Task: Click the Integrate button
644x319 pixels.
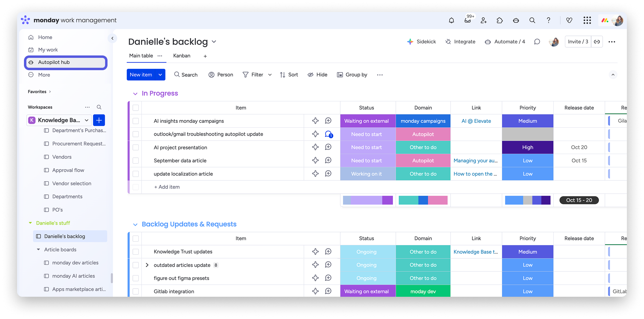Action: coord(460,42)
